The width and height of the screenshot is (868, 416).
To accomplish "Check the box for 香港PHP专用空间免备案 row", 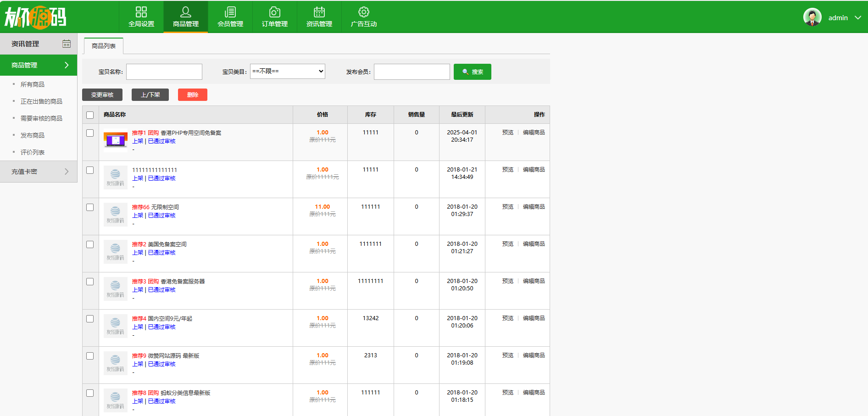I will [x=90, y=133].
